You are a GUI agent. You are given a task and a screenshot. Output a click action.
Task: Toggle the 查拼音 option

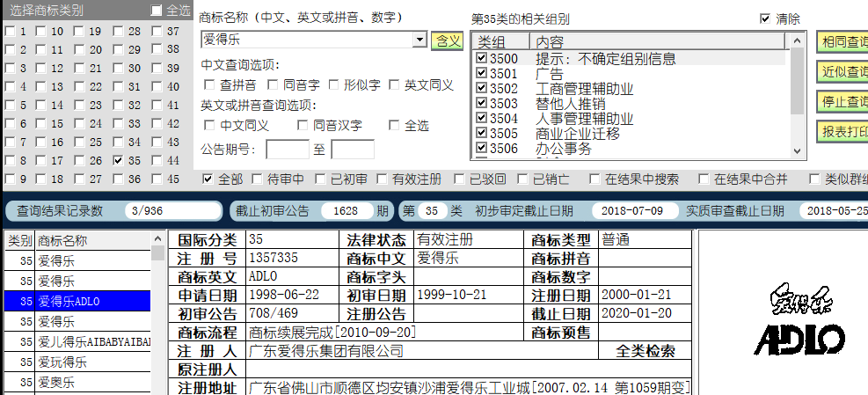(209, 84)
